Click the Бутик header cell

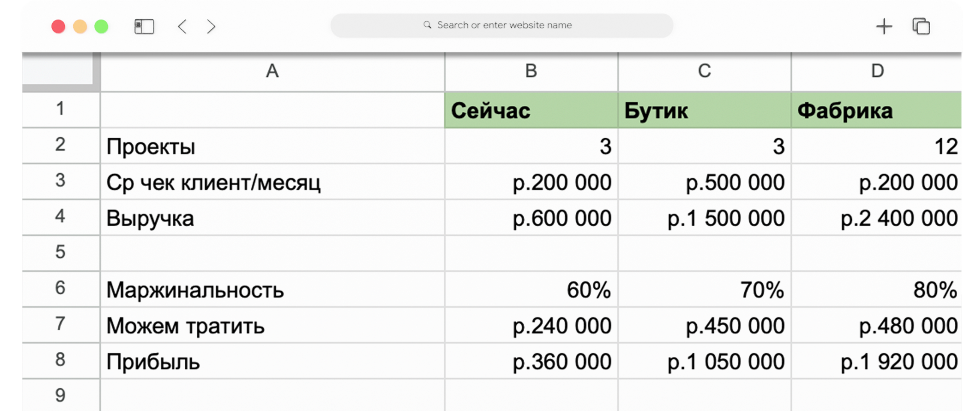point(704,110)
